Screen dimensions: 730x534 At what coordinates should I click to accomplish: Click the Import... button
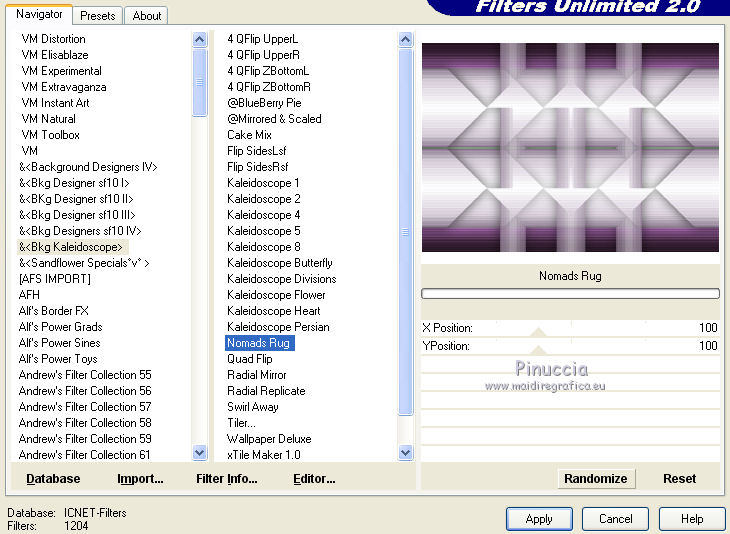(140, 479)
